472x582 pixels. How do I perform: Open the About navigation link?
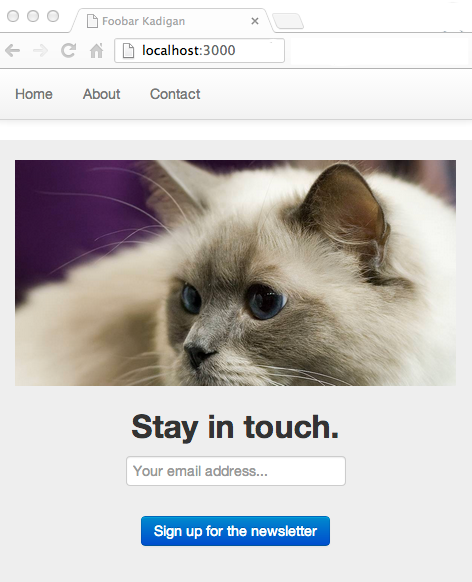101,94
